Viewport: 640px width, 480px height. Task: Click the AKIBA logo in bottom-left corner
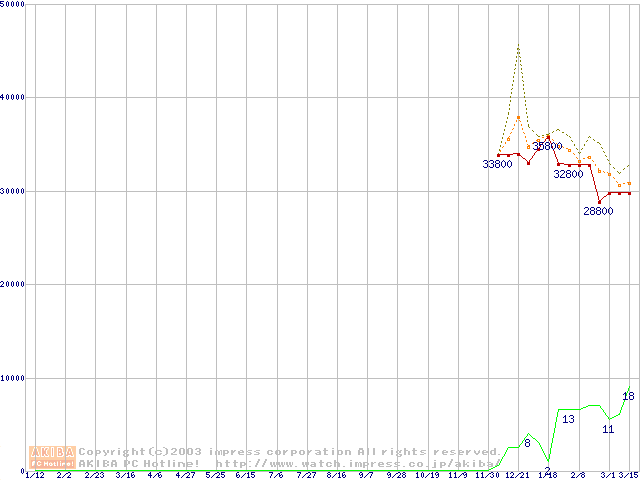(x=53, y=457)
